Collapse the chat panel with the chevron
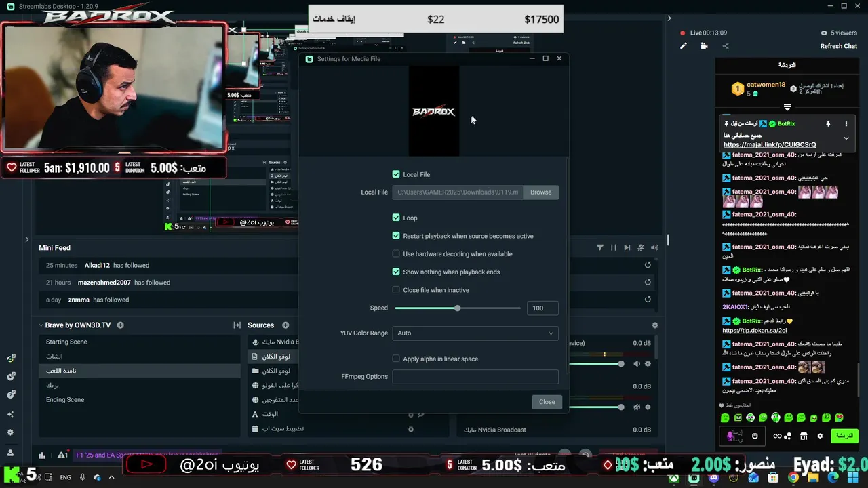The height and width of the screenshot is (488, 868). click(x=669, y=18)
